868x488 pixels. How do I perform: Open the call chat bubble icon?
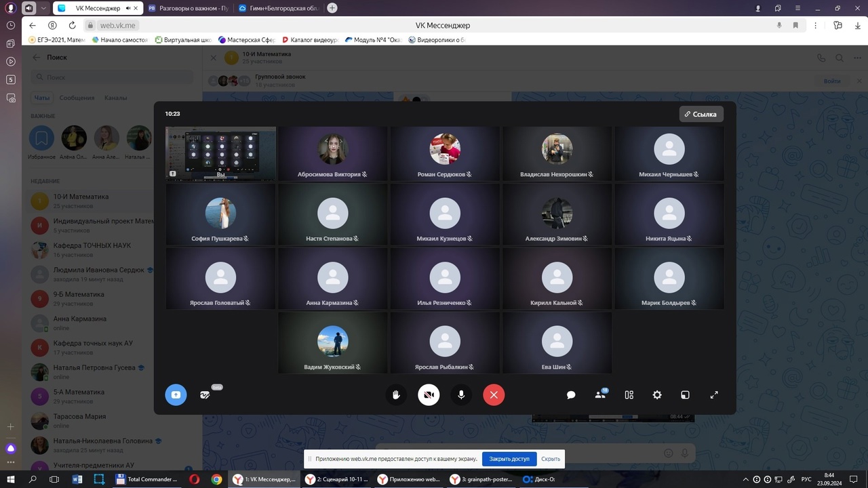click(571, 394)
